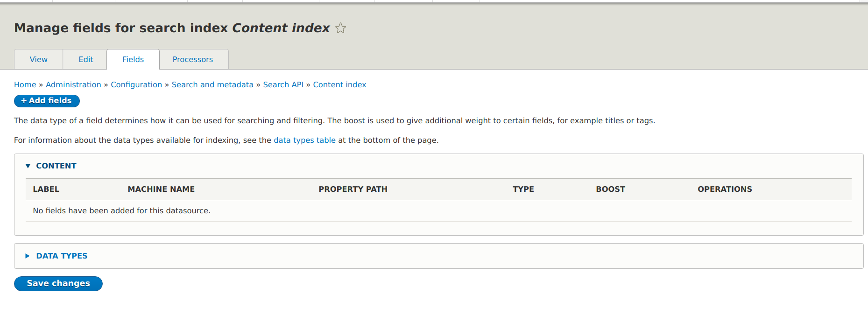Navigate to the Configuration breadcrumb
The image size is (868, 315).
point(136,85)
